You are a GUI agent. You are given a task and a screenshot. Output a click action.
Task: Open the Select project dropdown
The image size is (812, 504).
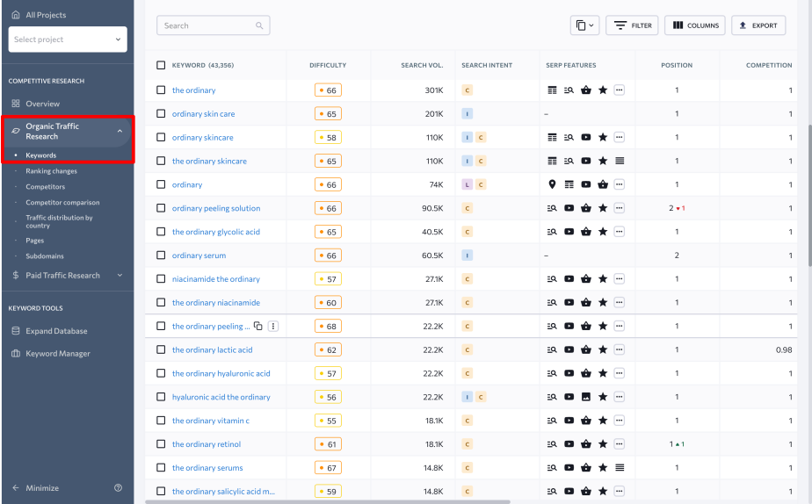coord(68,40)
